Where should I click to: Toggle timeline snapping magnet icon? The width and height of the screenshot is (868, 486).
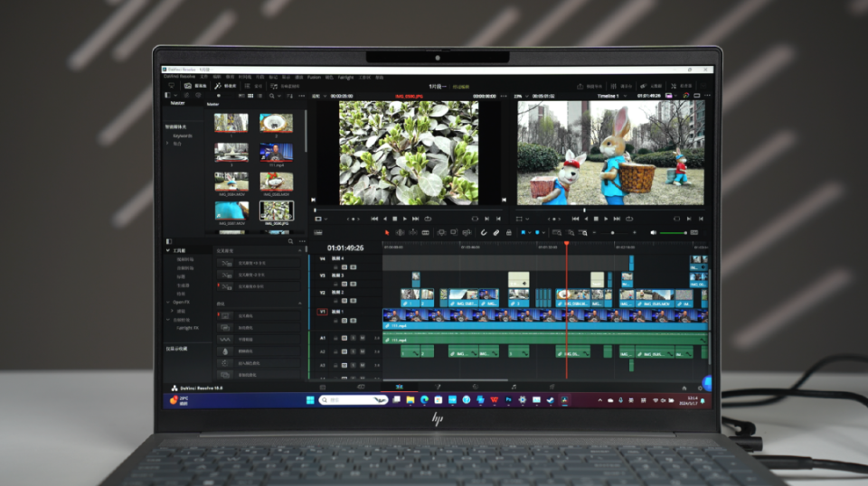point(484,232)
